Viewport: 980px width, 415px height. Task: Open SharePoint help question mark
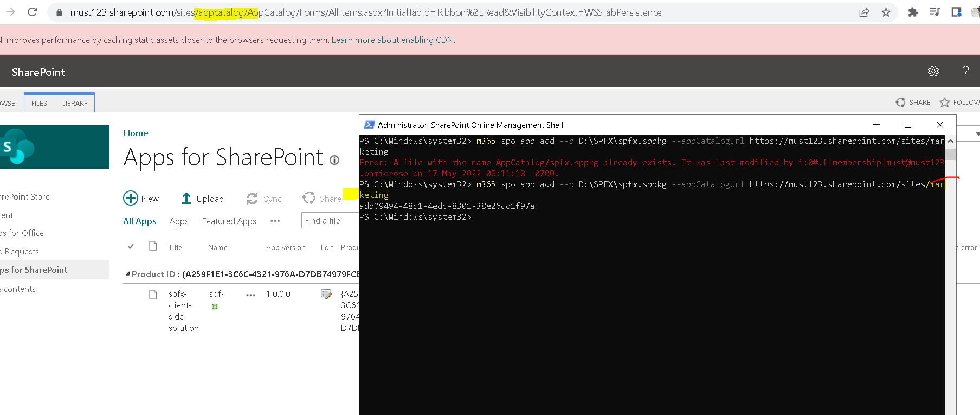965,71
